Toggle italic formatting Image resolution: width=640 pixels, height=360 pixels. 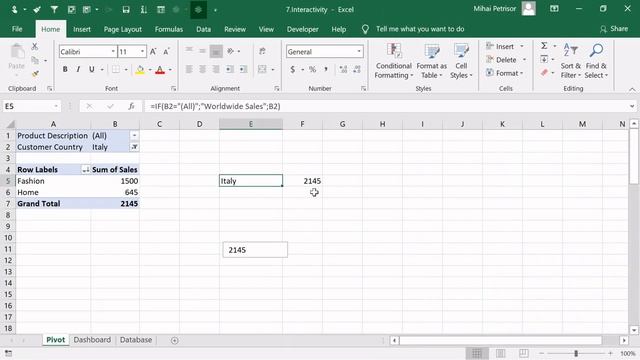pos(78,69)
